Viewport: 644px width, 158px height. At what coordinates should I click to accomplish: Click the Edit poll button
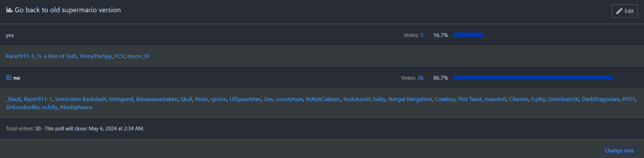pyautogui.click(x=624, y=11)
